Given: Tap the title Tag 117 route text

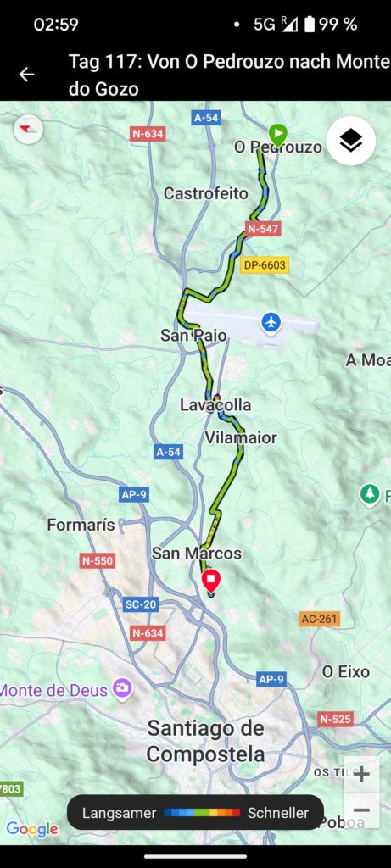Looking at the screenshot, I should (x=229, y=75).
